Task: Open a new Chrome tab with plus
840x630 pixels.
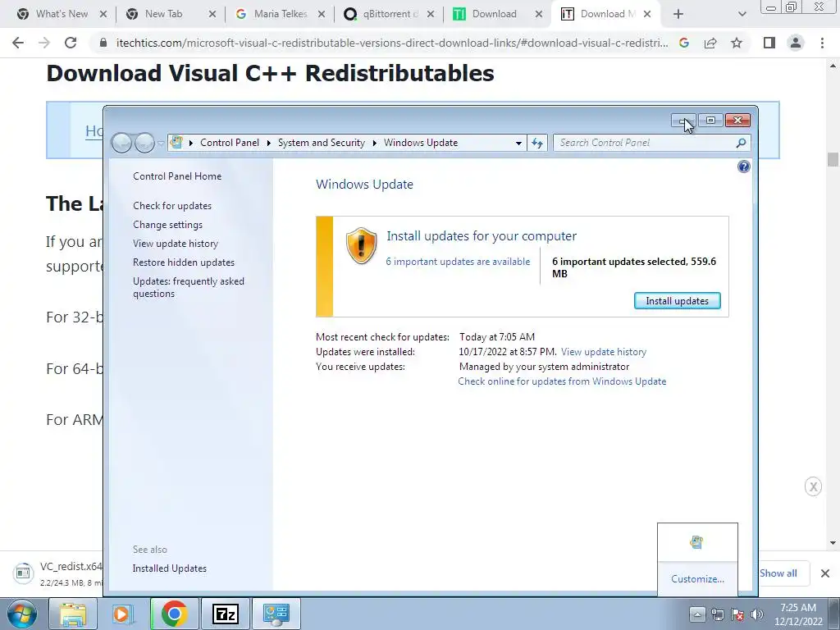Action: tap(678, 14)
